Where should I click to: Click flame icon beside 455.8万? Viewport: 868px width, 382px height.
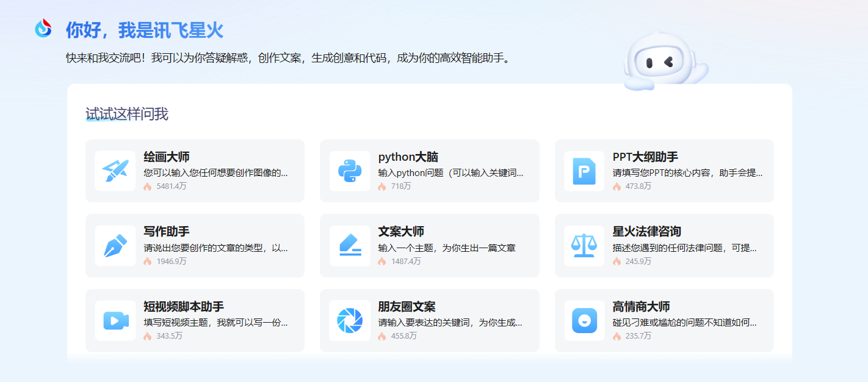pyautogui.click(x=382, y=336)
